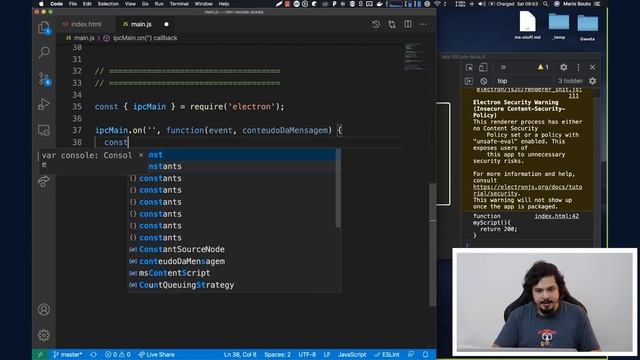
Task: Open the Run menu
Action: (x=159, y=4)
